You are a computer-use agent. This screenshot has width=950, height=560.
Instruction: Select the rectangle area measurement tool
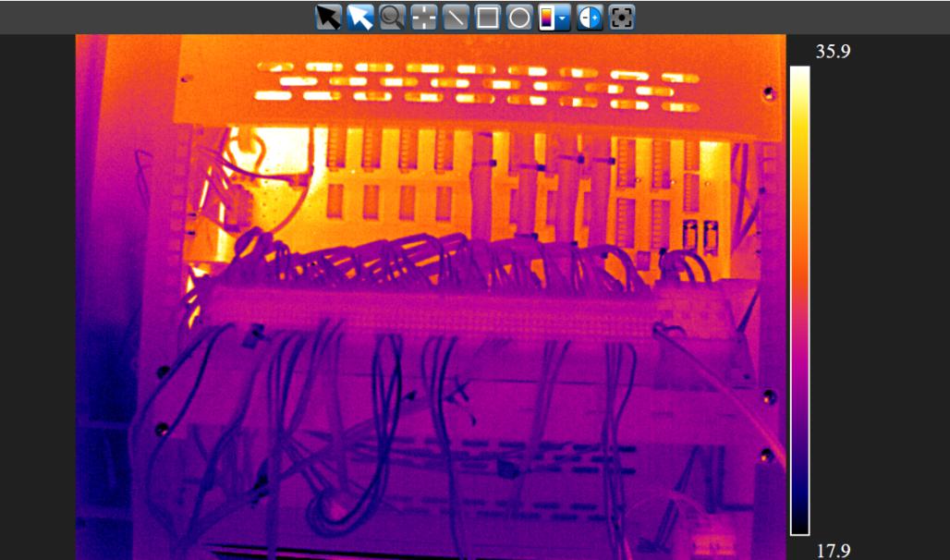pos(488,18)
